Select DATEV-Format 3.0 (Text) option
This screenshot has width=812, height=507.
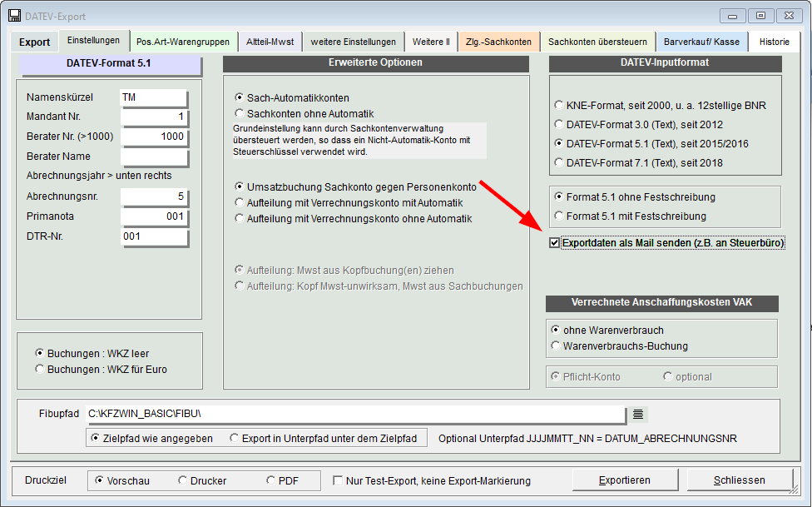(638, 124)
